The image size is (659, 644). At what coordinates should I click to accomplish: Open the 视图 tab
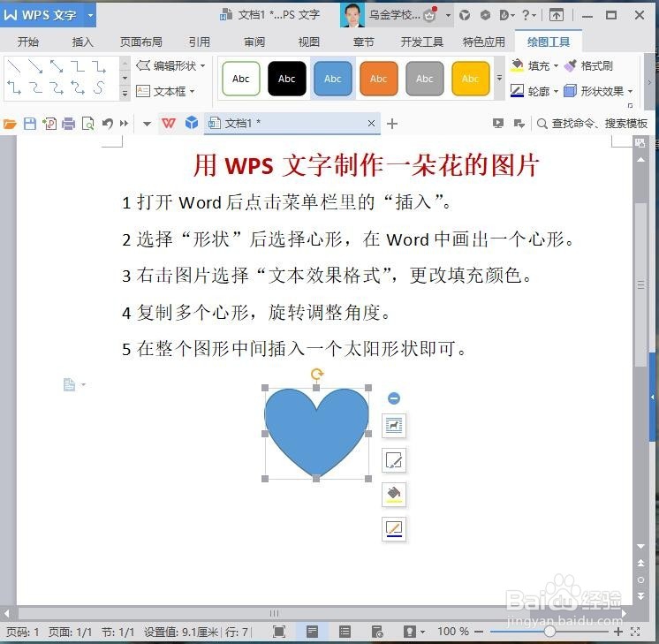(309, 42)
